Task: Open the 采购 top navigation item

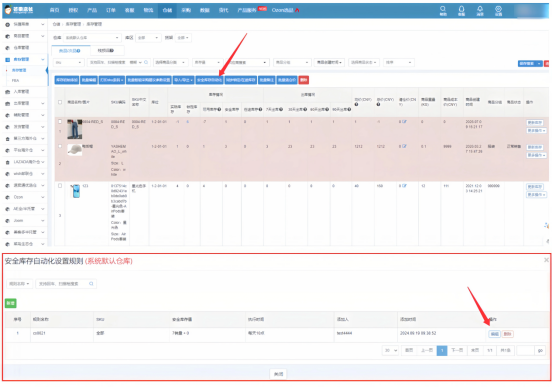Action: 186,10
